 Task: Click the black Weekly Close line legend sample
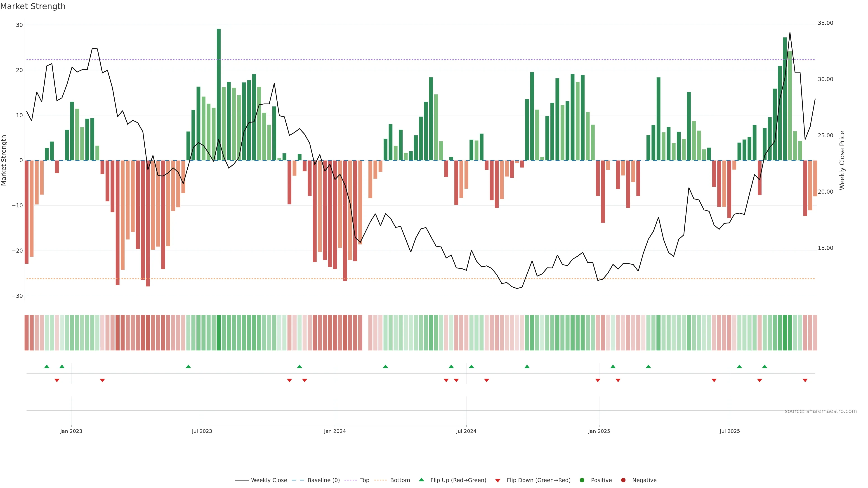[x=242, y=480]
